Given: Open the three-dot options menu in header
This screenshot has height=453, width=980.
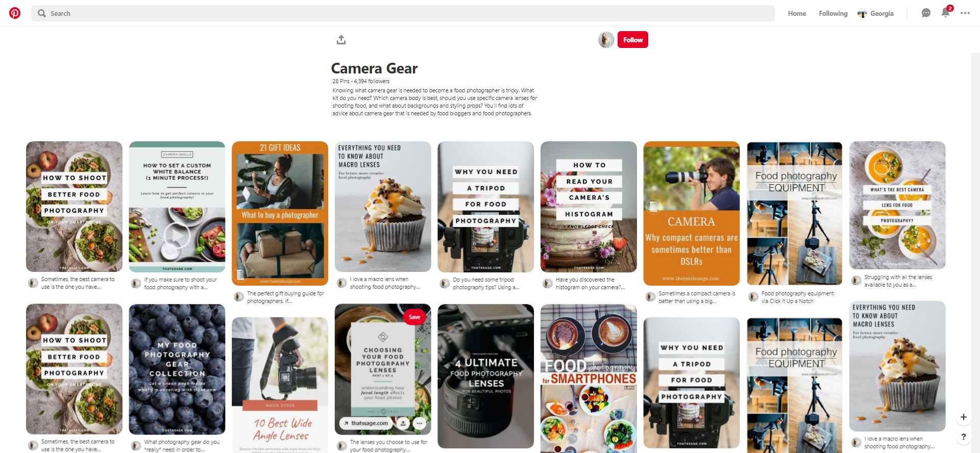Looking at the screenshot, I should point(965,13).
